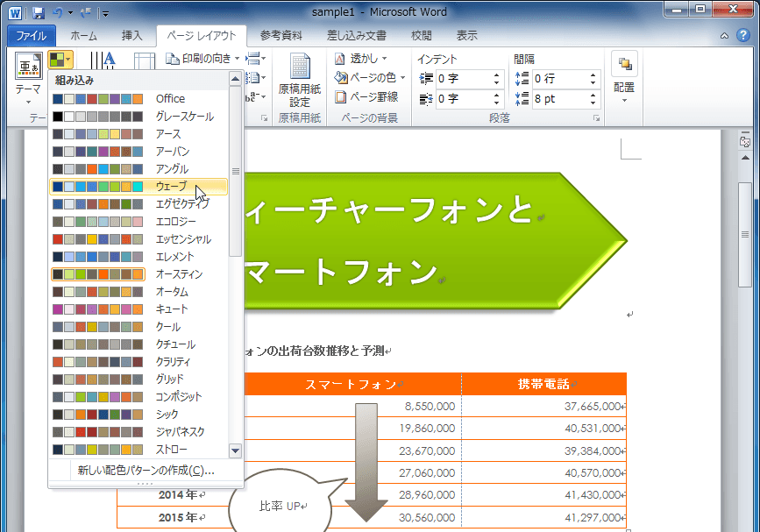Image resolution: width=760 pixels, height=532 pixels.
Task: Choose the エコロジー color scheme
Action: coord(139,222)
